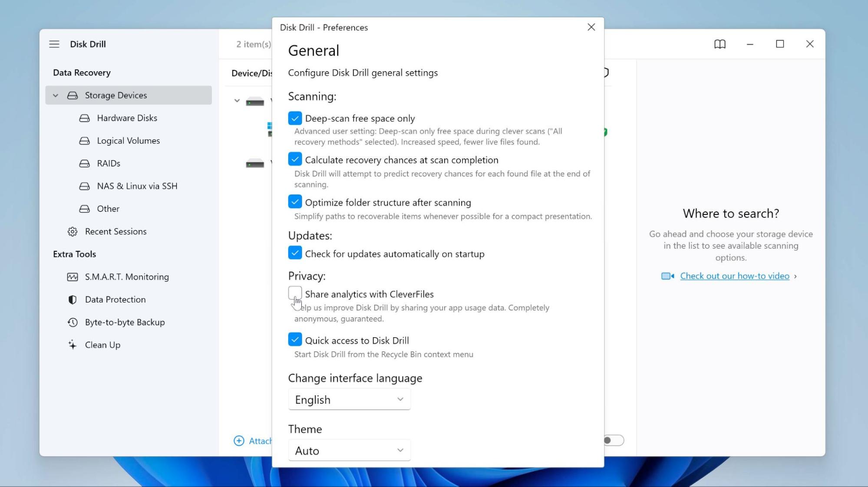The width and height of the screenshot is (868, 487).
Task: Maximize the Disk Drill main window
Action: click(x=780, y=44)
